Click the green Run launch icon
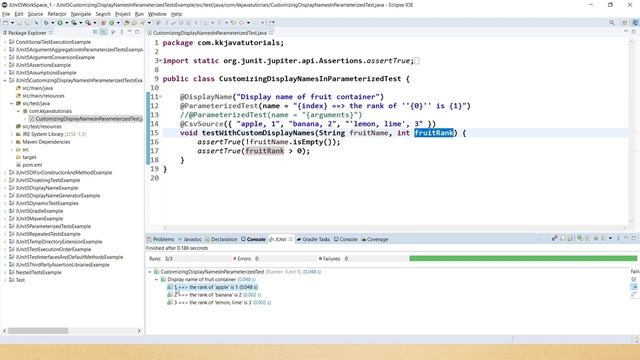The height and width of the screenshot is (360, 640). point(60,23)
